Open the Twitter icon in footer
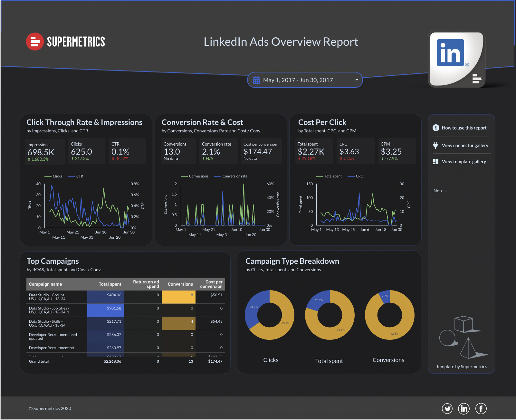The image size is (516, 420). (x=447, y=409)
